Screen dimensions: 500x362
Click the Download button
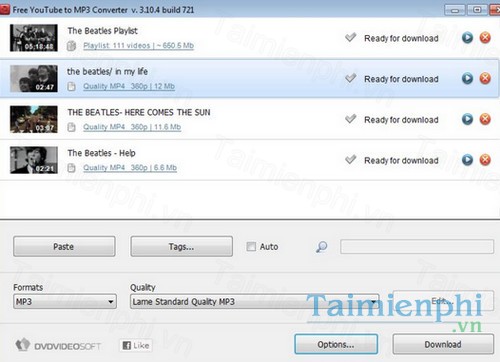(443, 344)
